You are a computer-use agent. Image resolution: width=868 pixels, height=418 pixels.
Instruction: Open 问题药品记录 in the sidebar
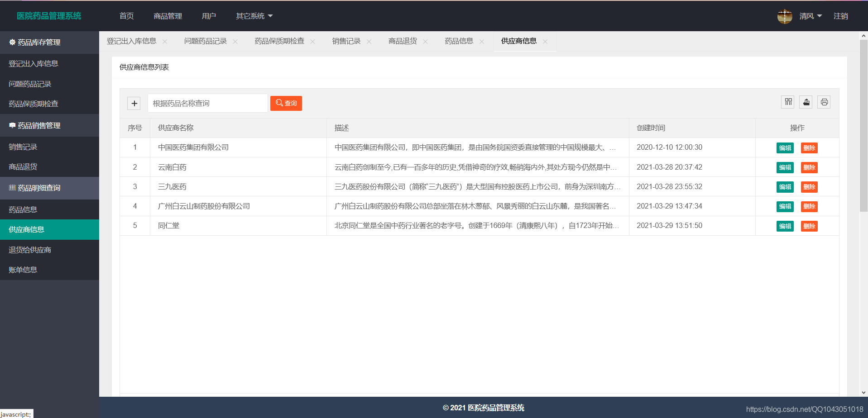[49, 84]
